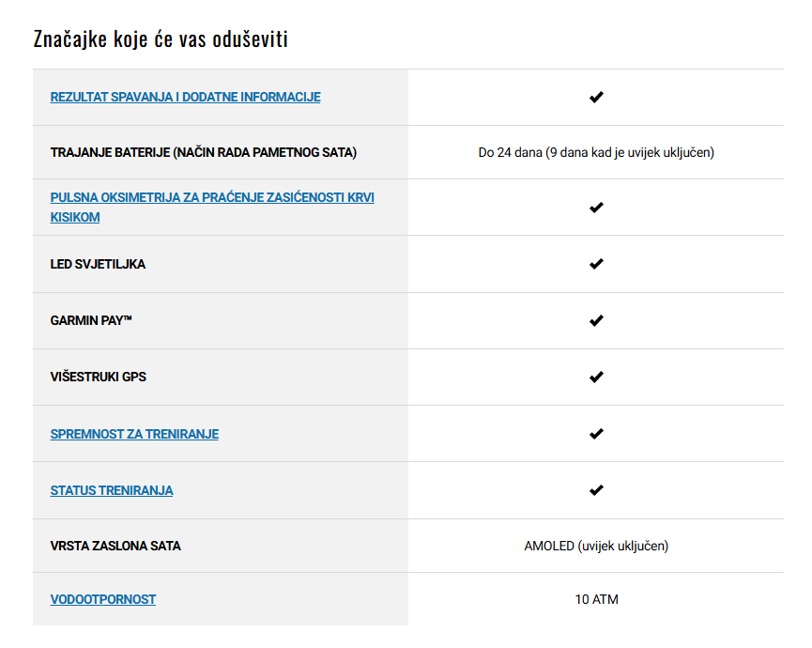Click the checkmark for Rezultat spavanja row
The height and width of the screenshot is (648, 812).
pos(596,97)
